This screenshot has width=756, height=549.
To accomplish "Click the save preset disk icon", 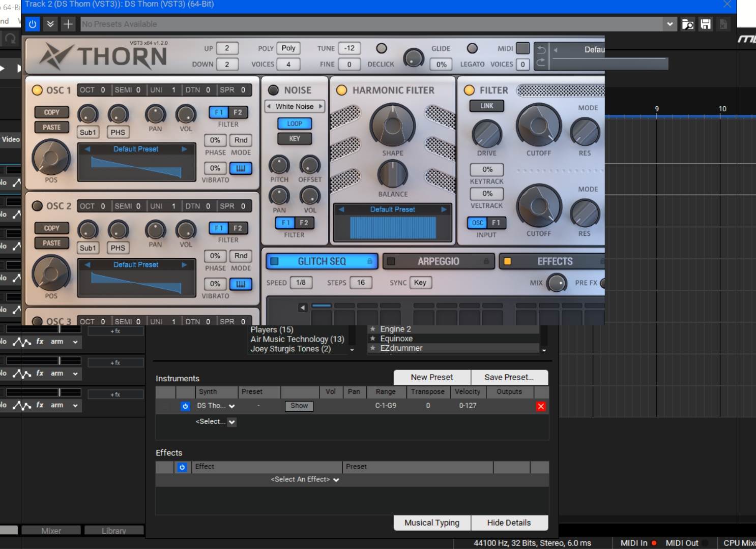I will tap(705, 24).
